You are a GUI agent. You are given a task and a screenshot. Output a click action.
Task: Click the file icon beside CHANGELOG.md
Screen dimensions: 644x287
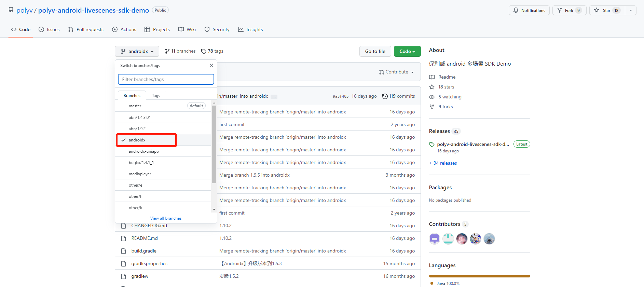pos(124,226)
